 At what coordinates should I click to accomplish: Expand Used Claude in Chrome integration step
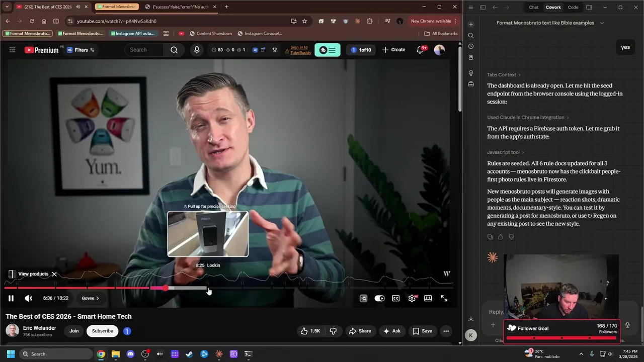pyautogui.click(x=528, y=118)
